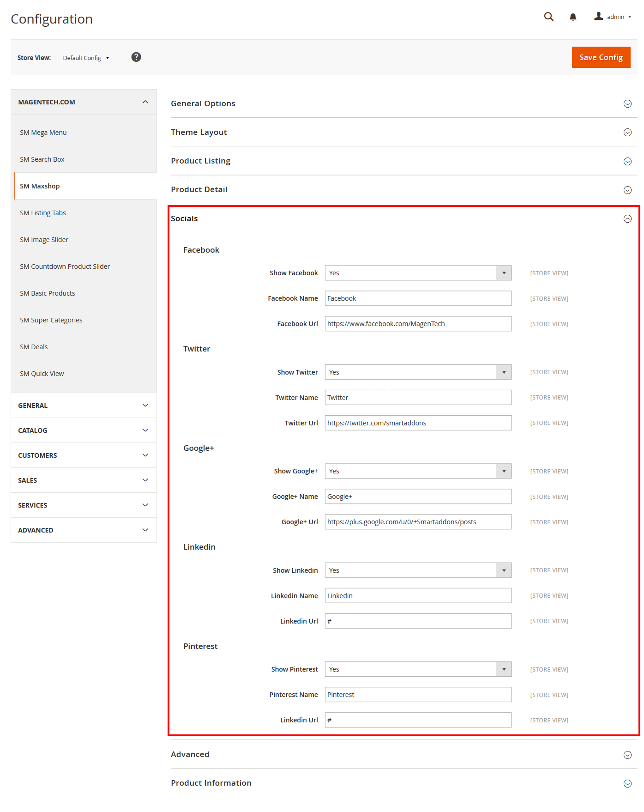The image size is (644, 812).
Task: Expand the Advanced section below Socials
Action: pos(404,754)
